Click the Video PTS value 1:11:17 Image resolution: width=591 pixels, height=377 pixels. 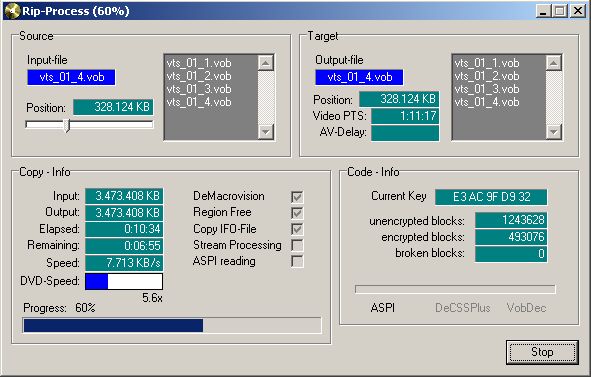(405, 116)
